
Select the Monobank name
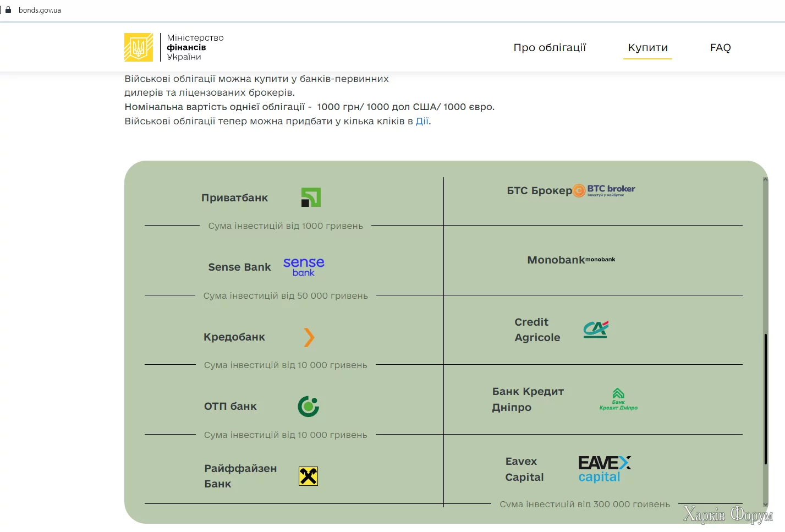click(556, 260)
